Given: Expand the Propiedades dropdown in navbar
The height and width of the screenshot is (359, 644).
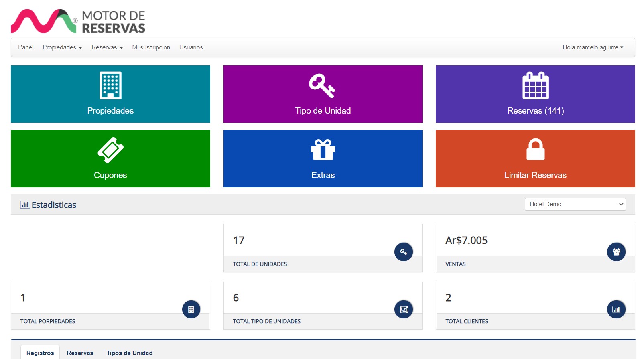Looking at the screenshot, I should [62, 47].
